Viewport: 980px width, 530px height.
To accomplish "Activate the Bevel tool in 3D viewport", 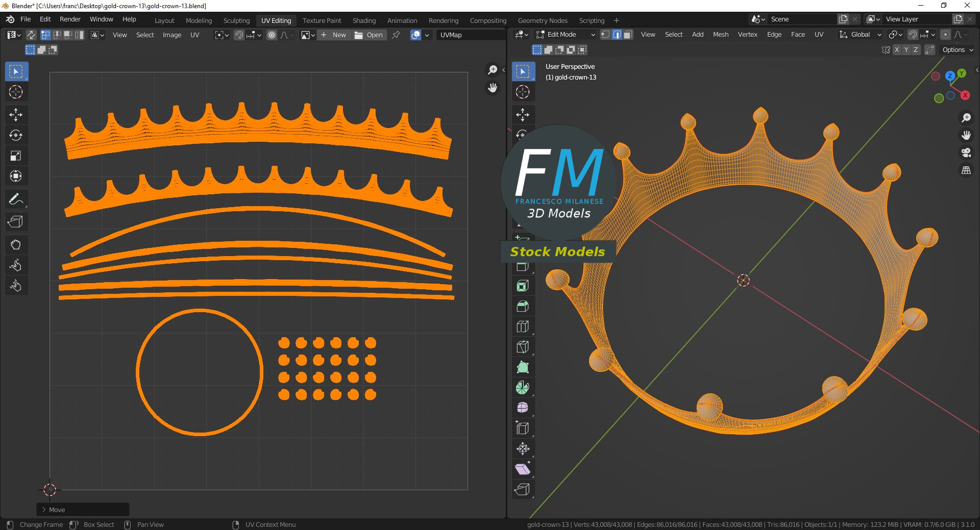I will click(522, 306).
